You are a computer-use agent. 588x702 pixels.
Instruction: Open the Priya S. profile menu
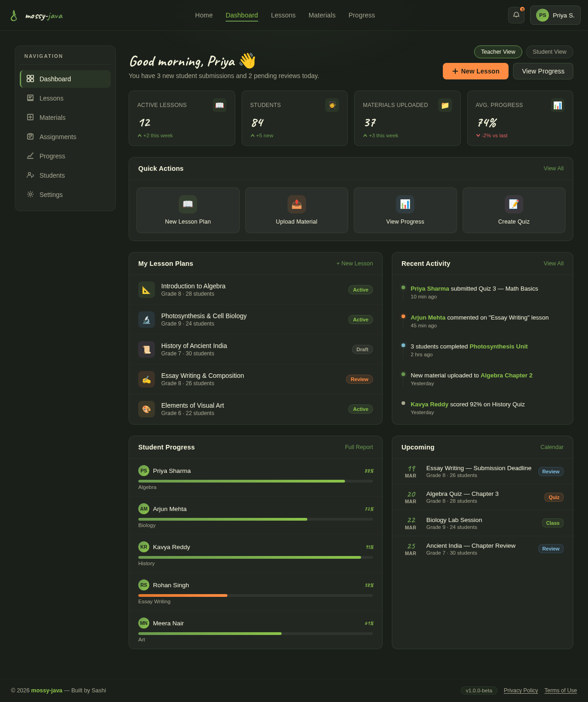(x=555, y=15)
